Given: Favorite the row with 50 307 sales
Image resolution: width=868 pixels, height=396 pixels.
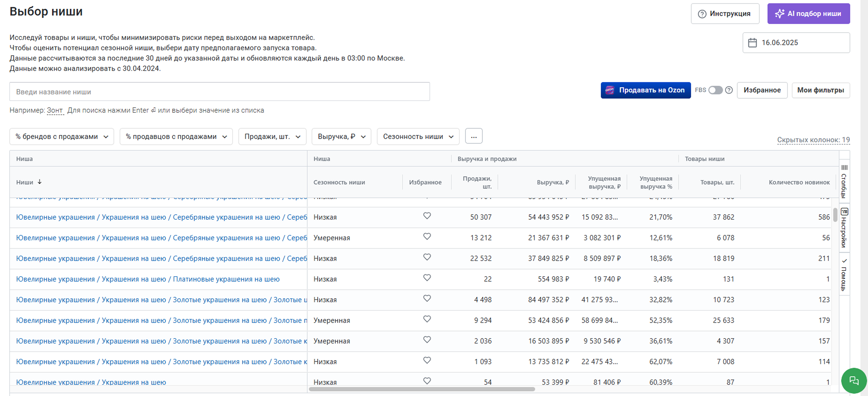Looking at the screenshot, I should (x=427, y=216).
